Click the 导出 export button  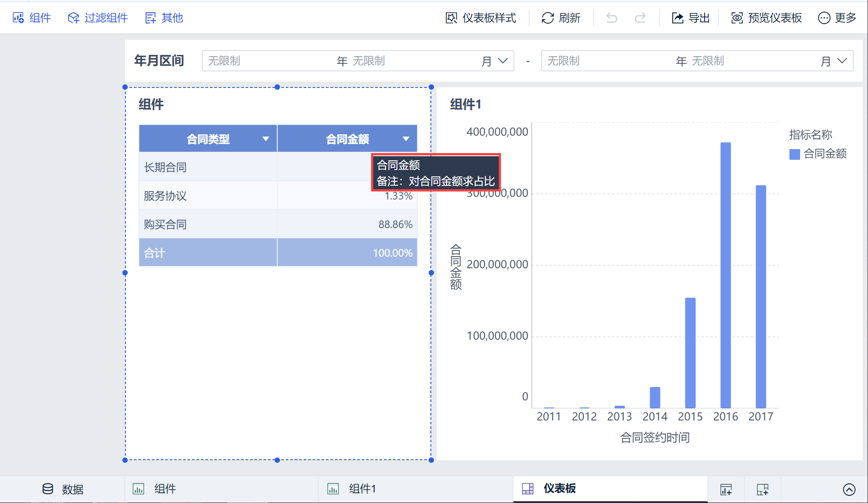pos(690,18)
